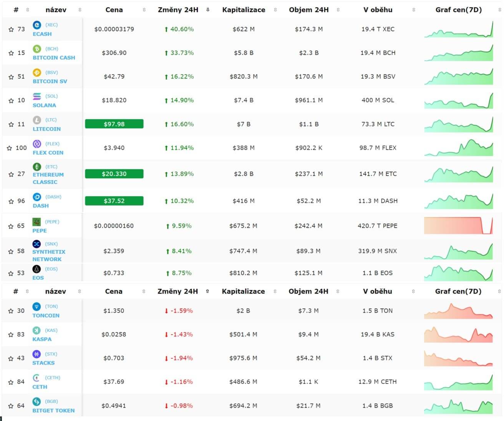Click the CETH coin logo

(x=36, y=378)
